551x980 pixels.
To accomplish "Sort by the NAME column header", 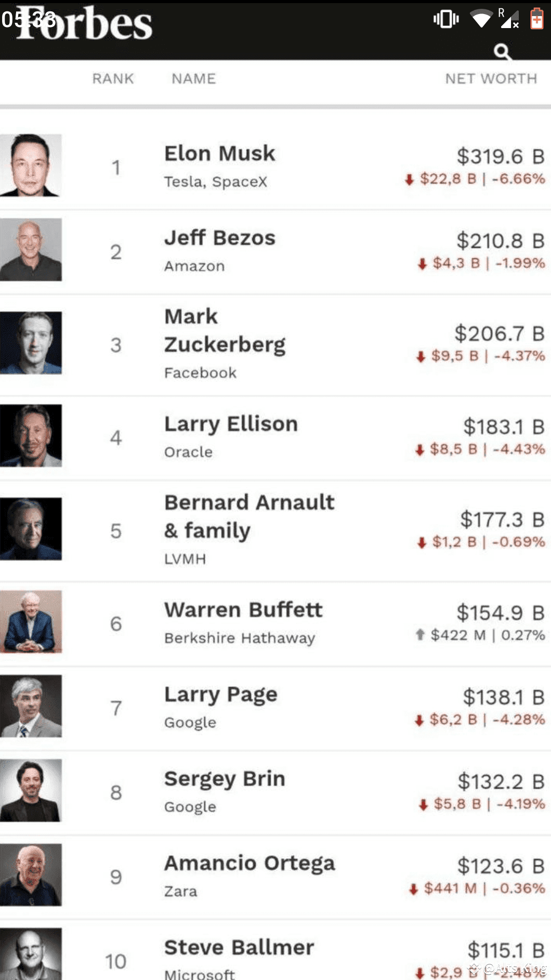I will click(193, 79).
